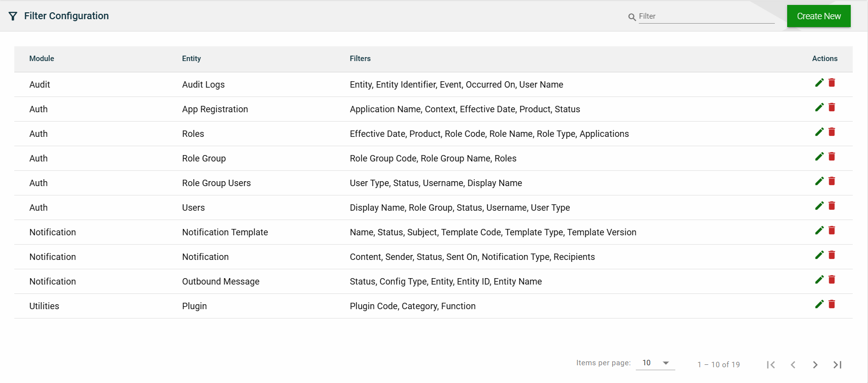The height and width of the screenshot is (383, 868).
Task: Delete the Roles filter configuration
Action: (832, 132)
